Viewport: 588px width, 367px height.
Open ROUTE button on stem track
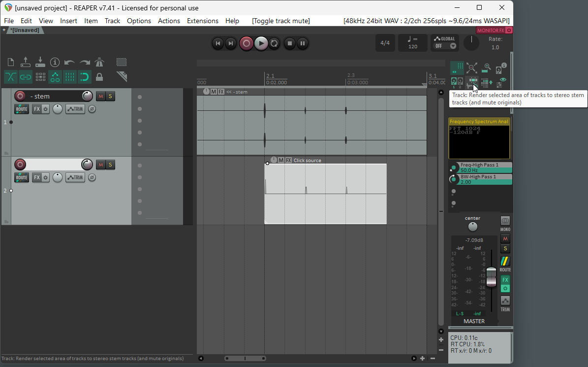[22, 109]
